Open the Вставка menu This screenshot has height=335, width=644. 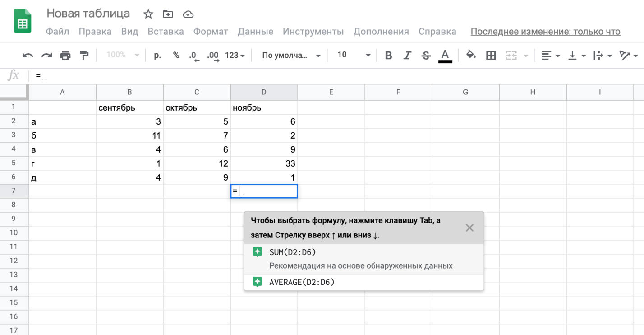[x=166, y=32]
